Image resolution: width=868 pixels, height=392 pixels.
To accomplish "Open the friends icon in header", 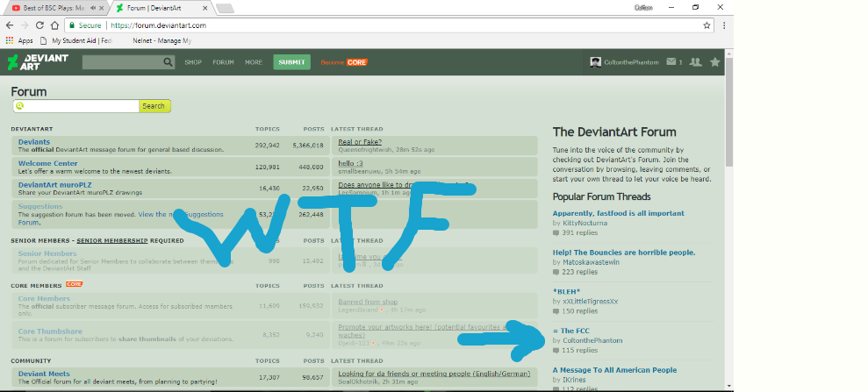I will [695, 62].
